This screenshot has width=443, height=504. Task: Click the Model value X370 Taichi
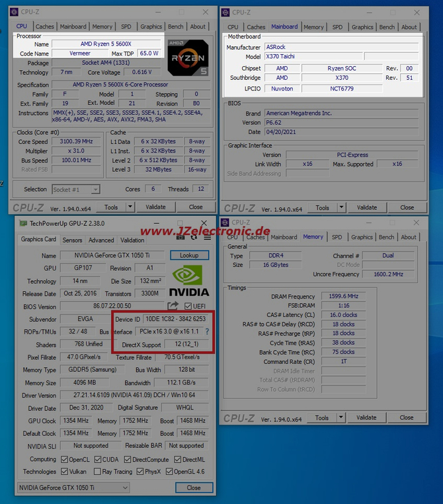point(313,56)
